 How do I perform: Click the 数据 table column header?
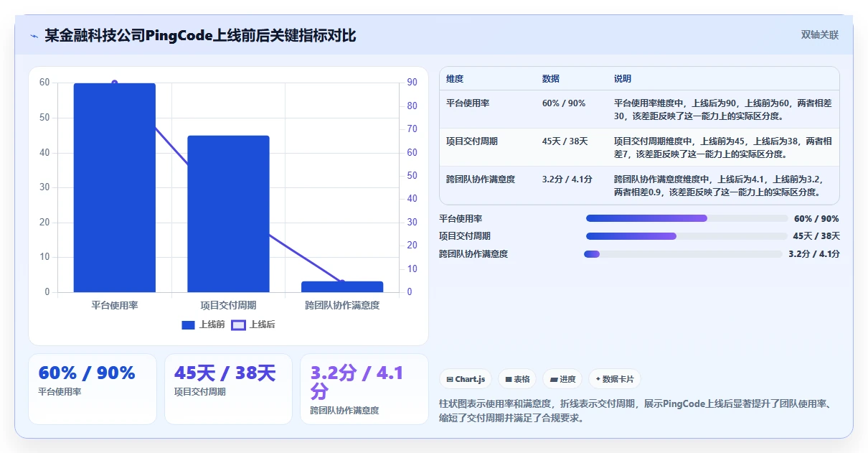[x=551, y=79]
